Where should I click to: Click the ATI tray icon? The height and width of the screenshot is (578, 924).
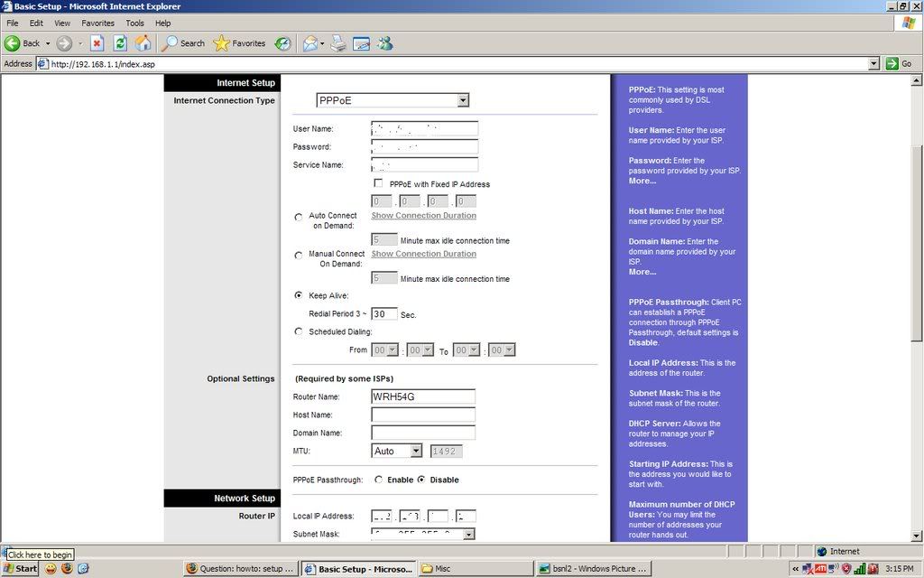820,569
